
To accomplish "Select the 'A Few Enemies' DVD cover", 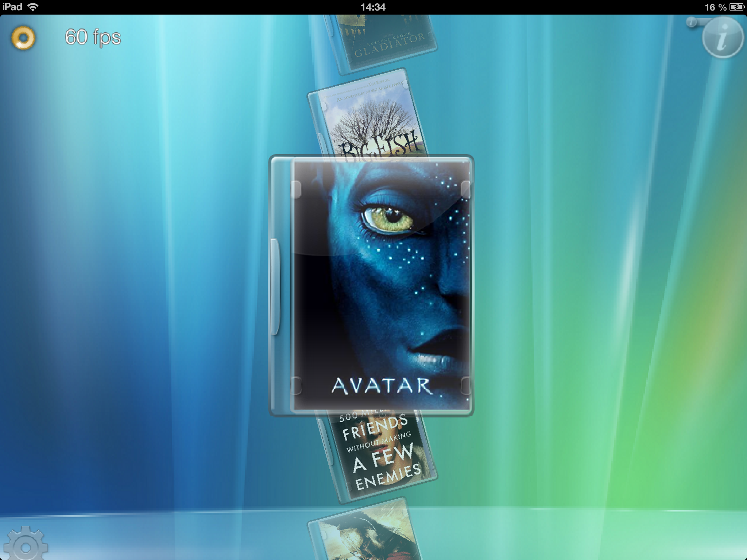I will pyautogui.click(x=379, y=456).
